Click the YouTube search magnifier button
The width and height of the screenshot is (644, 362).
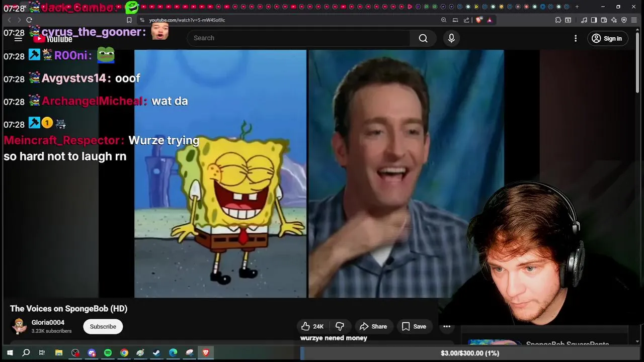pos(423,38)
